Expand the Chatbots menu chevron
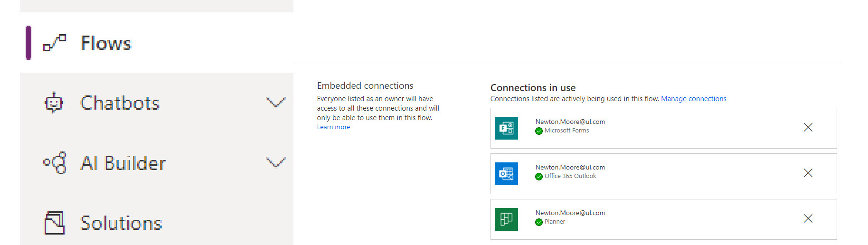868x245 pixels. [x=275, y=103]
